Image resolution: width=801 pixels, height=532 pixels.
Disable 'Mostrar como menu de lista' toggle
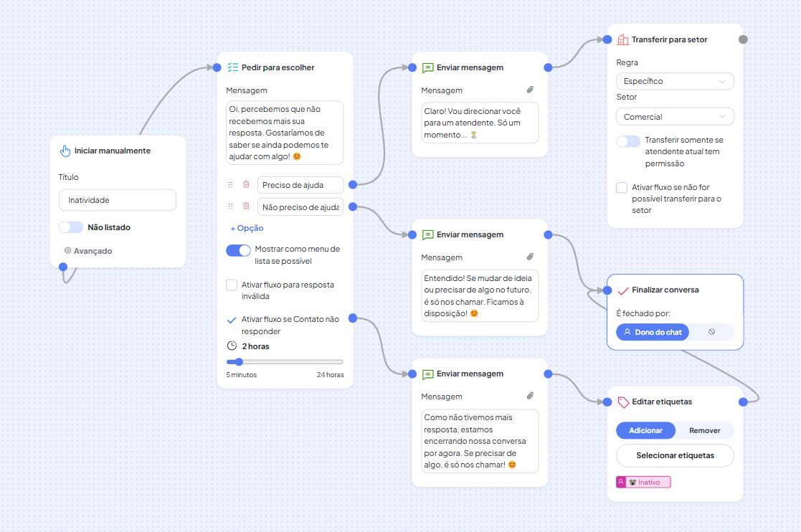pos(238,250)
